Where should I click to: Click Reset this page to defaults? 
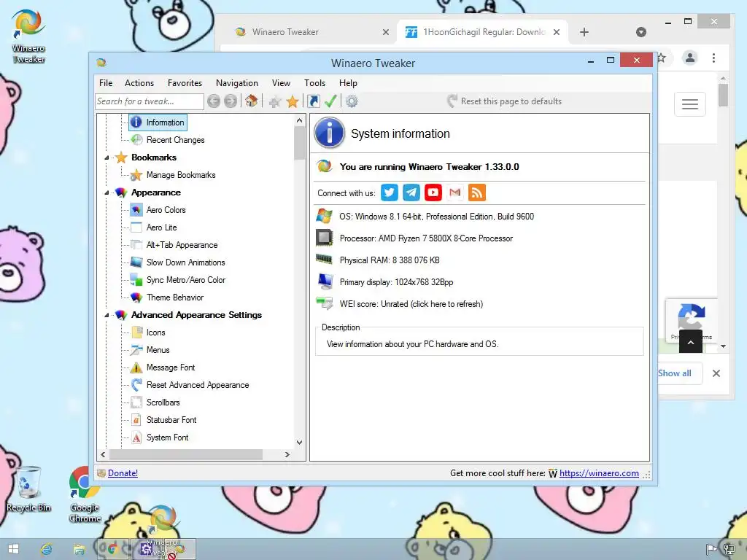505,101
